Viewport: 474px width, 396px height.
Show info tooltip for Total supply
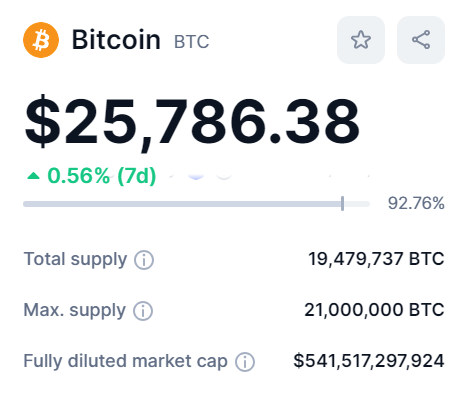point(144,260)
